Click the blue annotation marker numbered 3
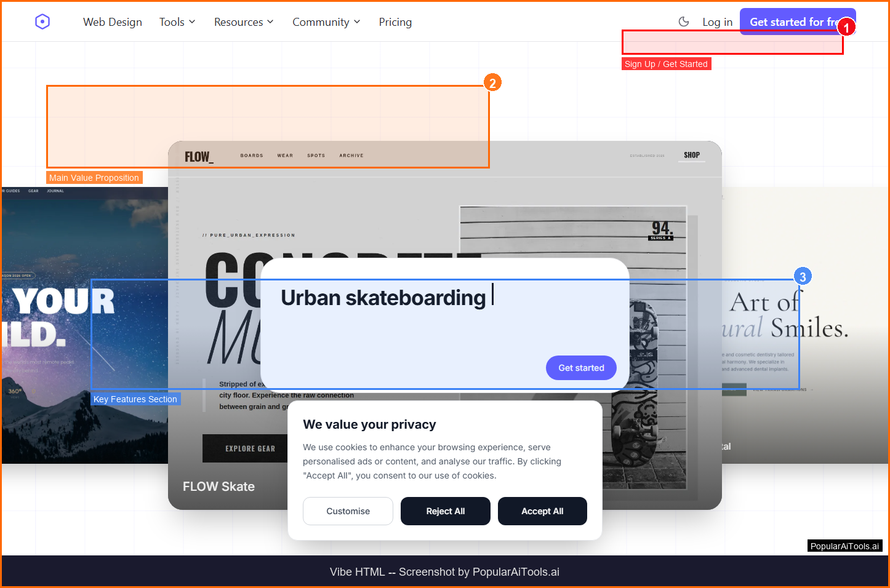This screenshot has height=588, width=890. 802,277
